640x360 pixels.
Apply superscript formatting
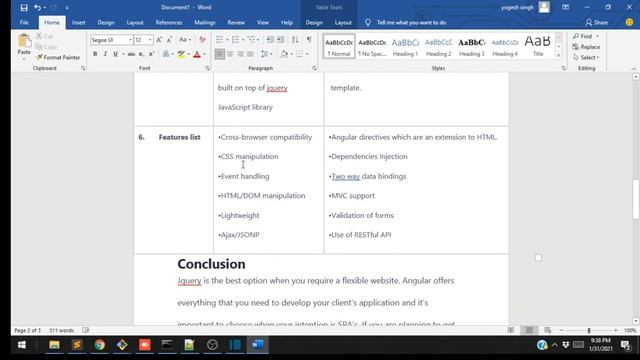click(x=151, y=54)
